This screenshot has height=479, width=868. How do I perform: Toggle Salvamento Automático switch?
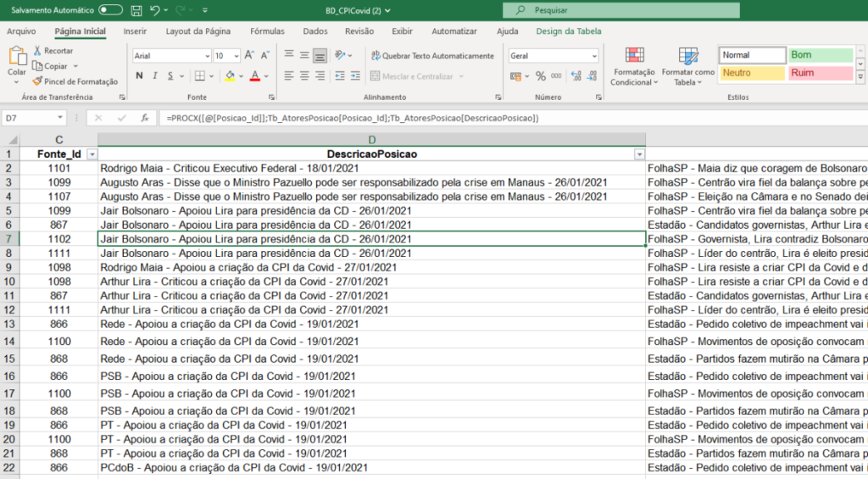110,10
